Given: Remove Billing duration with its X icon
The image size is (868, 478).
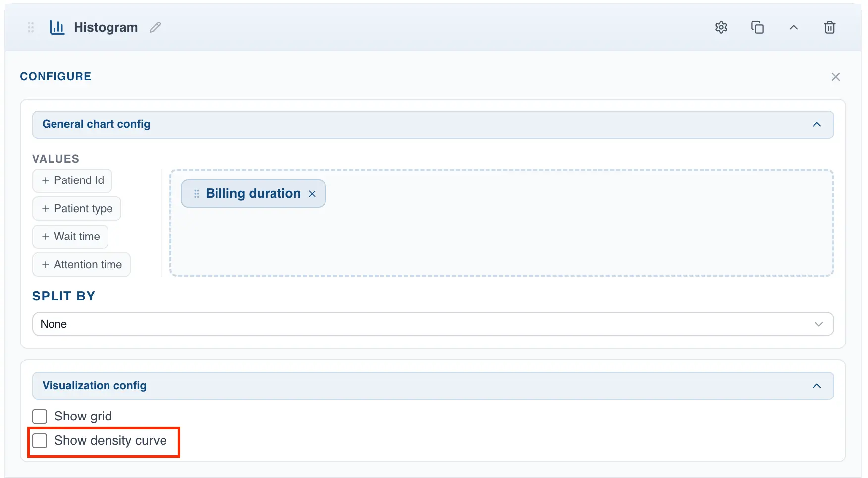Looking at the screenshot, I should pyautogui.click(x=312, y=194).
